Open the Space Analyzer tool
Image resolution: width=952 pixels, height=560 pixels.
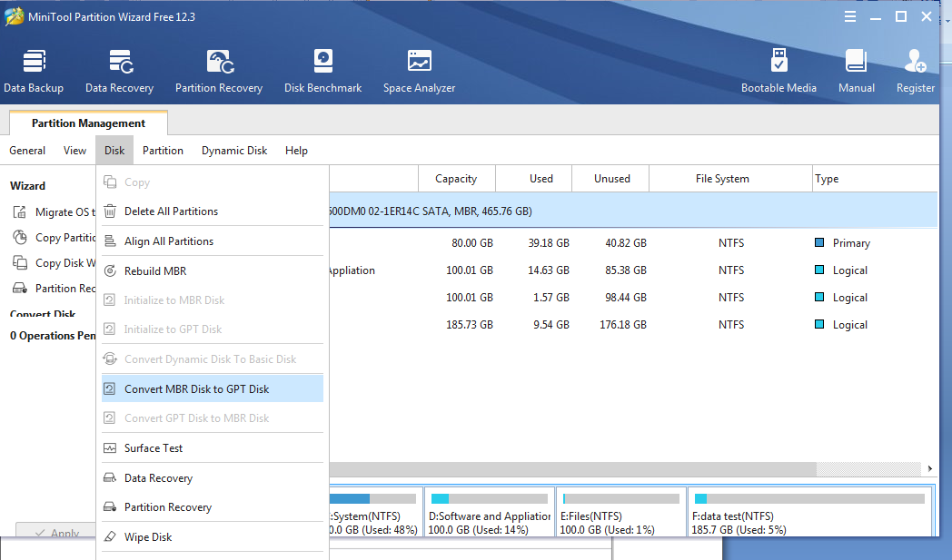[419, 62]
